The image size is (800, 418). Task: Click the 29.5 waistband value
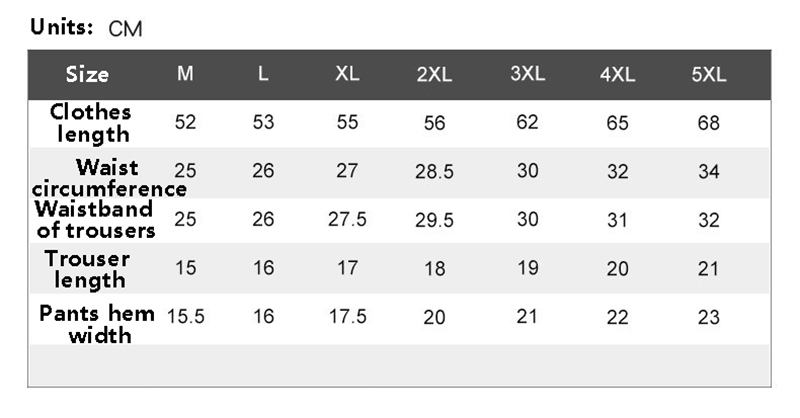tap(434, 220)
